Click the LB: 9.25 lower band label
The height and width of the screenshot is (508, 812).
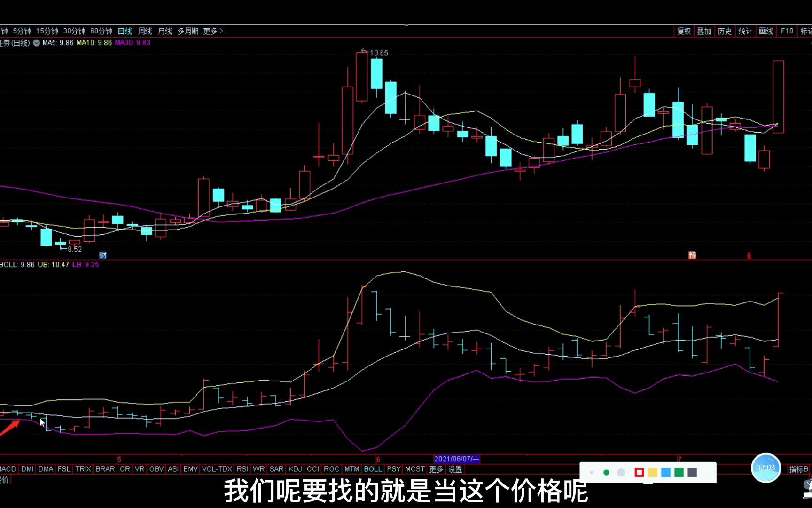click(86, 265)
